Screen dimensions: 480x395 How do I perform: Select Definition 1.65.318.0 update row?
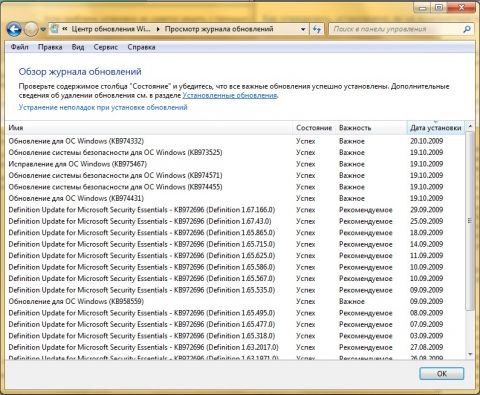(x=235, y=336)
